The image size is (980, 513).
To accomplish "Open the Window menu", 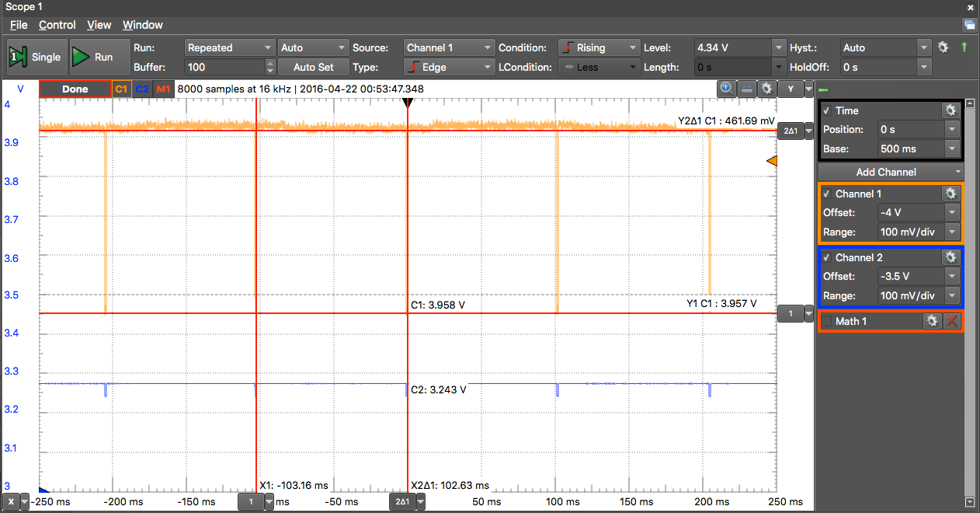I will [143, 25].
